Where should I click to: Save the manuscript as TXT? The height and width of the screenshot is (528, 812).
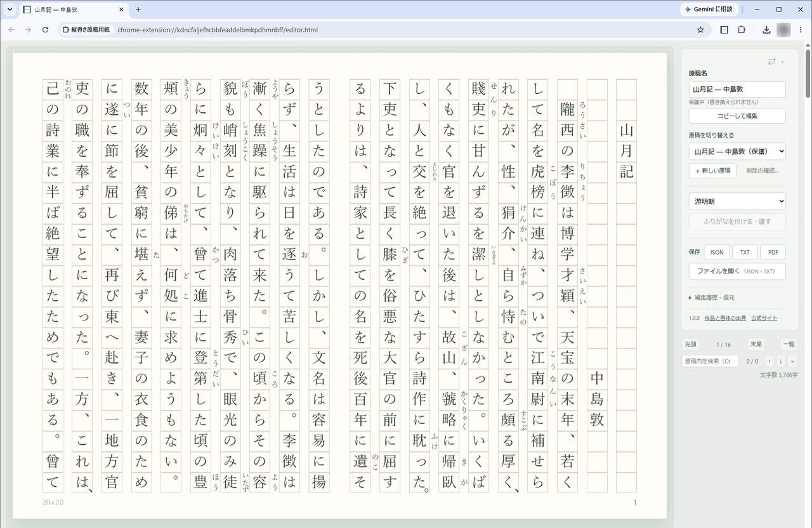pyautogui.click(x=745, y=252)
